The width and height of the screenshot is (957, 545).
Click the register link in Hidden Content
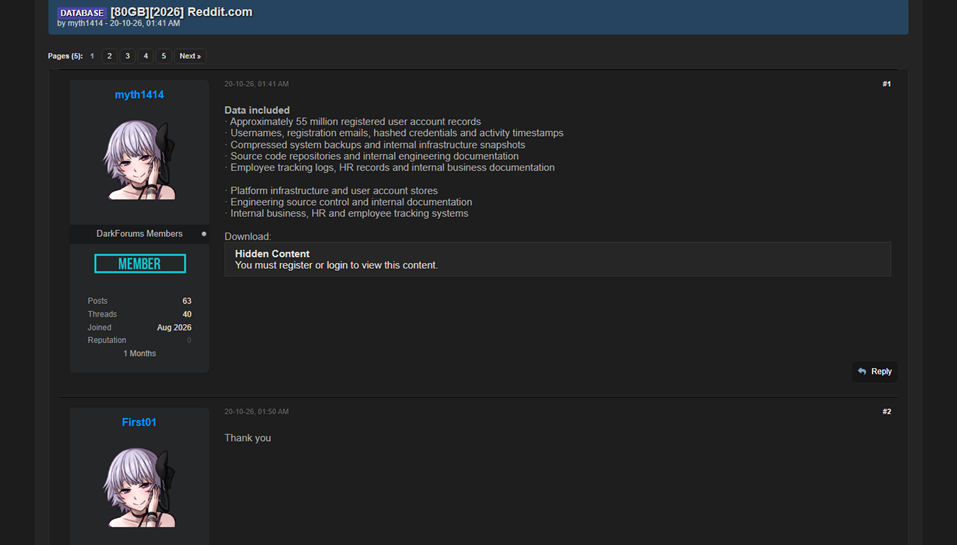coord(296,265)
